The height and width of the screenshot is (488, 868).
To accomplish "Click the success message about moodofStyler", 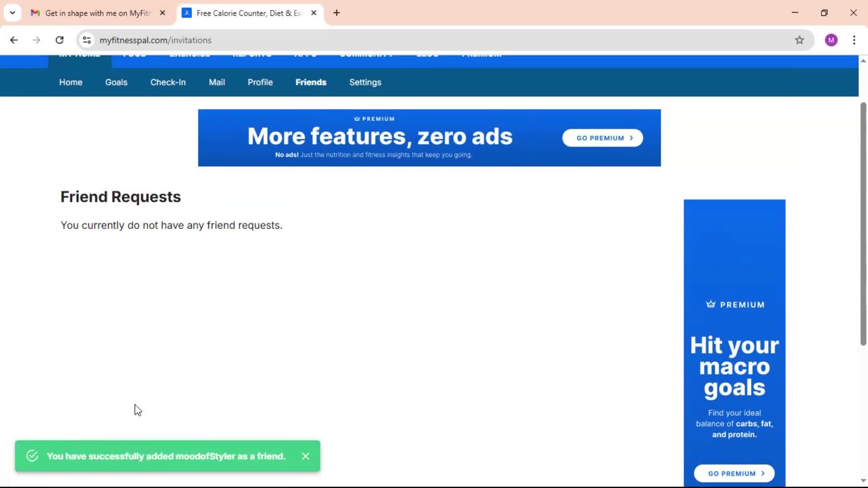I will click(x=166, y=456).
